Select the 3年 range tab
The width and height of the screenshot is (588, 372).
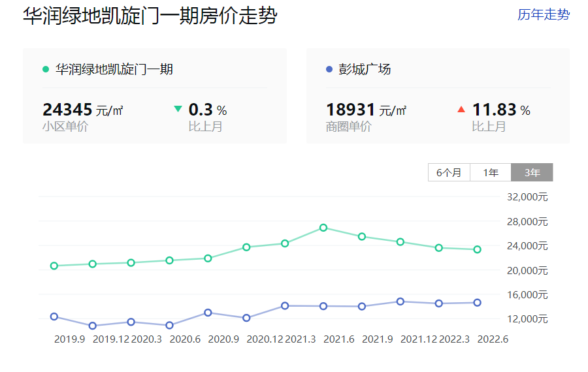click(532, 172)
